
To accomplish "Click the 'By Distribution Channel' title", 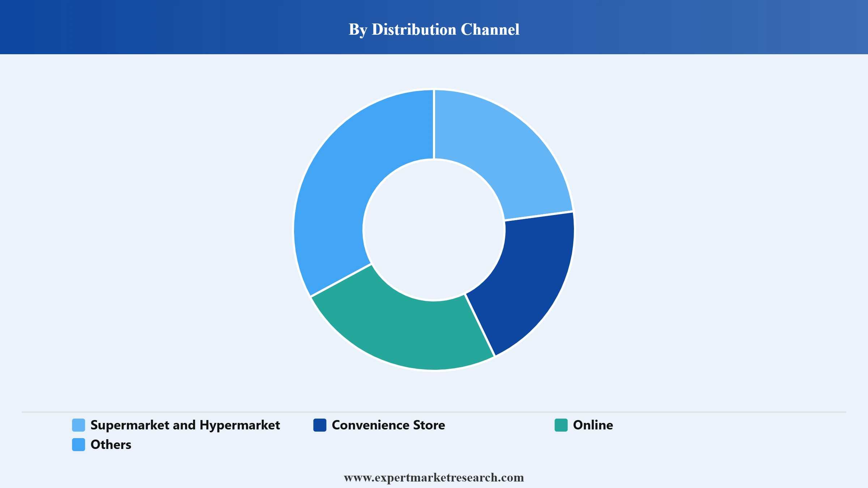I will pos(434,30).
